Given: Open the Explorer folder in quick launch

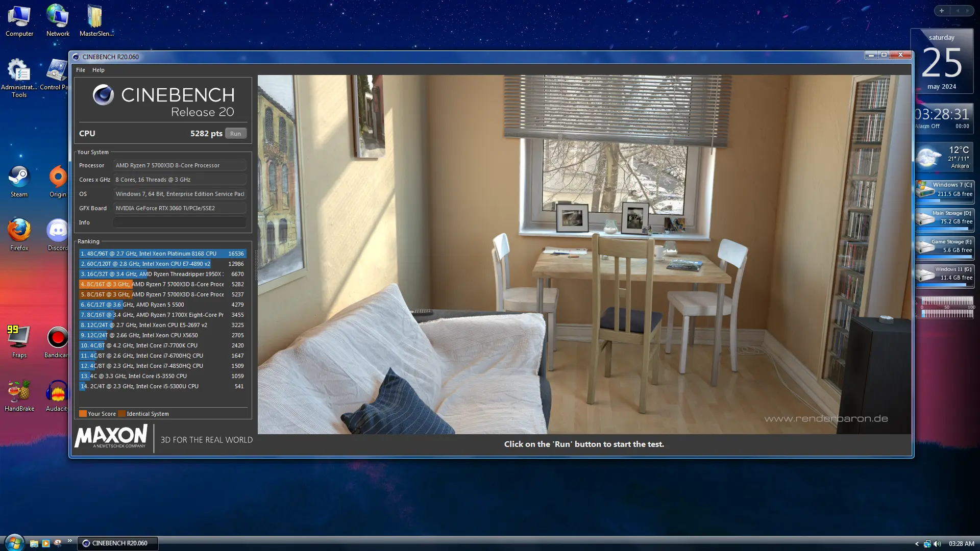Looking at the screenshot, I should 34,543.
